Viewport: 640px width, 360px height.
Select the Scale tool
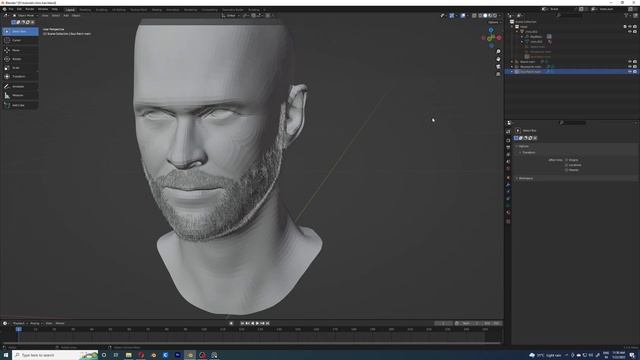[x=20, y=68]
